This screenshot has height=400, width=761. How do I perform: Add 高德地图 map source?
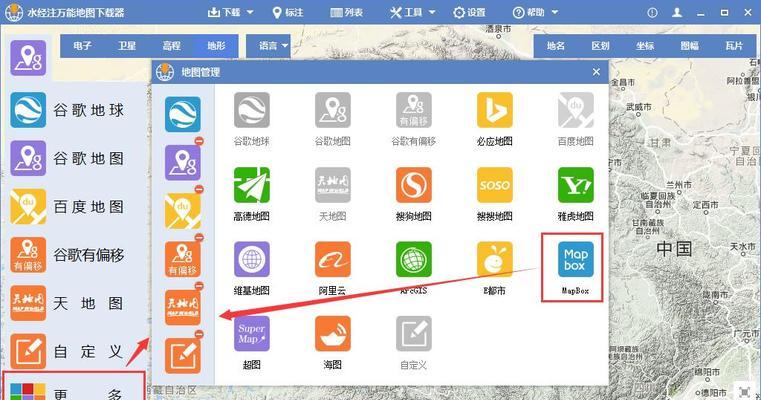[x=251, y=185]
